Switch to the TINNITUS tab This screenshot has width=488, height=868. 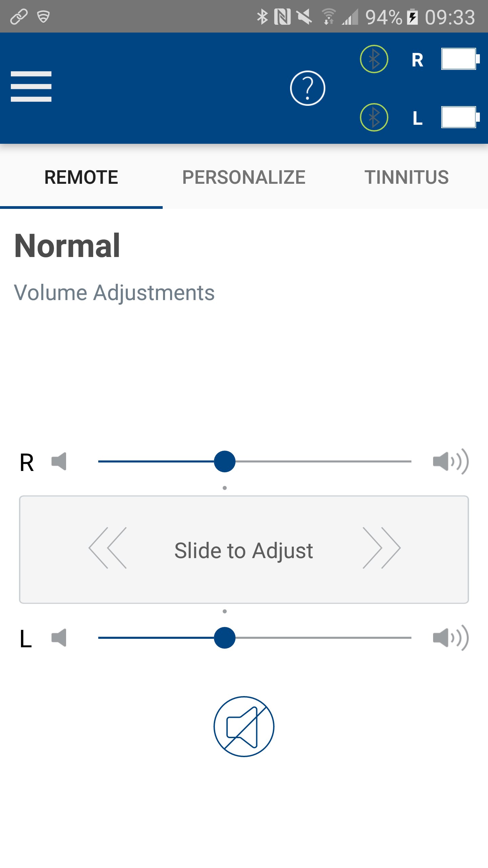(x=406, y=177)
